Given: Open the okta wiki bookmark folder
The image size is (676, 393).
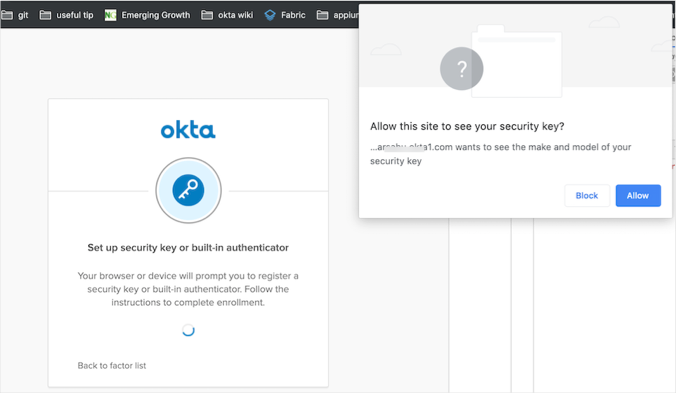Looking at the screenshot, I should [x=227, y=15].
